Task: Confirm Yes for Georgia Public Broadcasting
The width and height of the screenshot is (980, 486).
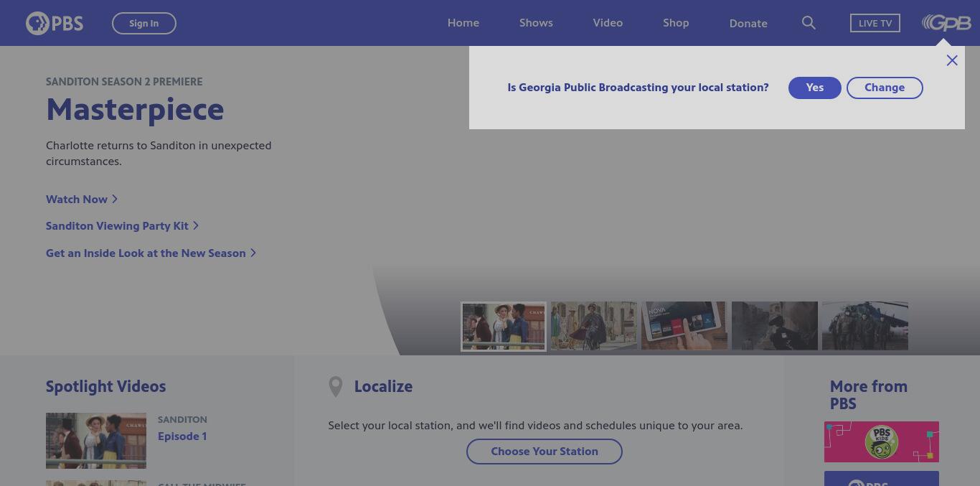Action: [815, 88]
